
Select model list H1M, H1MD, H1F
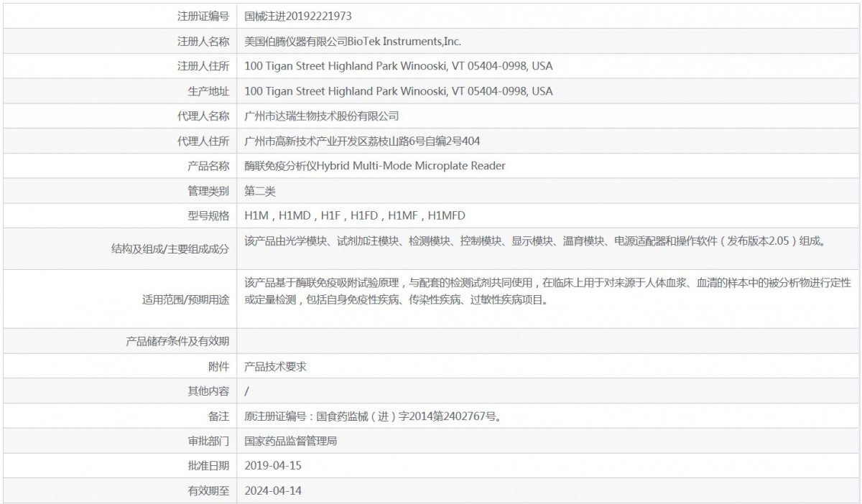tap(292, 215)
